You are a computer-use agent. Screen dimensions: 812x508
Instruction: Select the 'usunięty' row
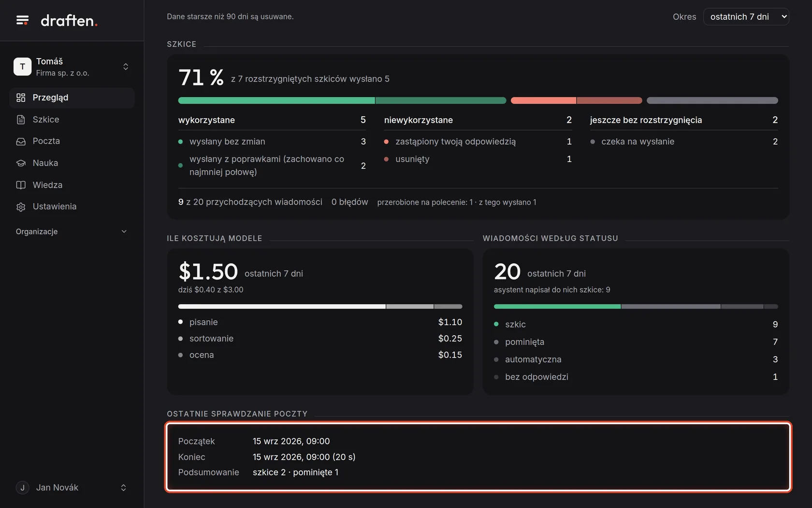(478, 159)
